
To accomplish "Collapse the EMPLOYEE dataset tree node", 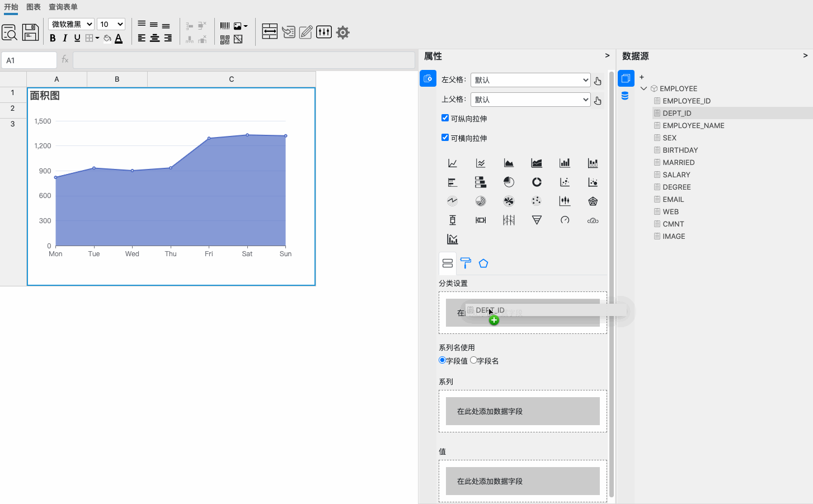I will [643, 88].
